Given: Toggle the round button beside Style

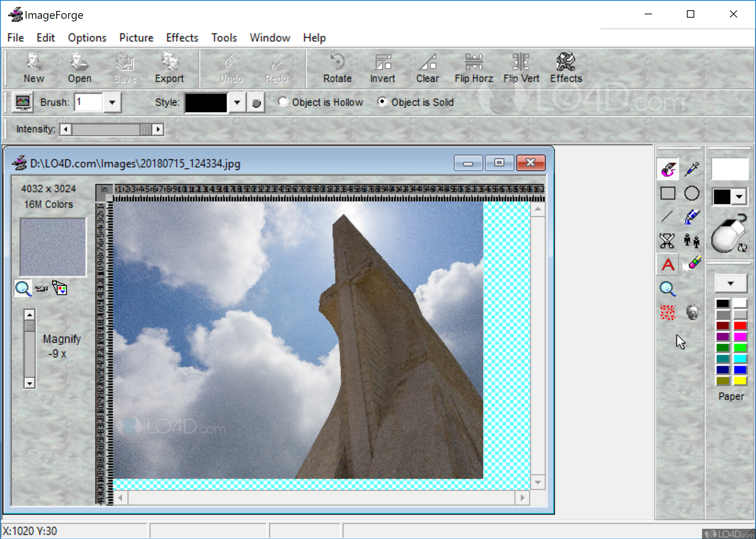Looking at the screenshot, I should coord(256,103).
